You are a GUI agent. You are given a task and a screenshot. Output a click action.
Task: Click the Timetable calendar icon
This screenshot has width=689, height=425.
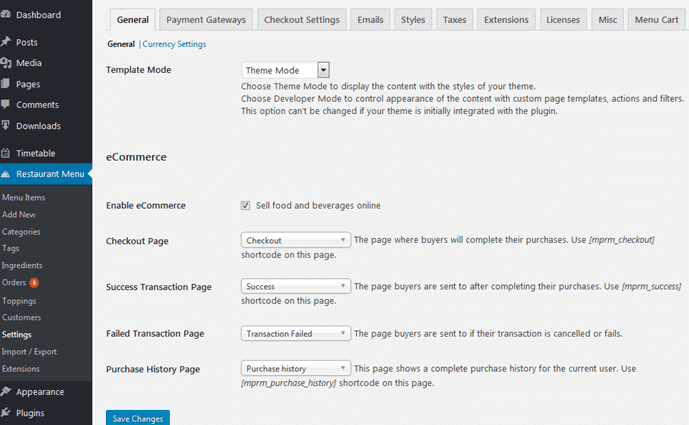pos(6,153)
